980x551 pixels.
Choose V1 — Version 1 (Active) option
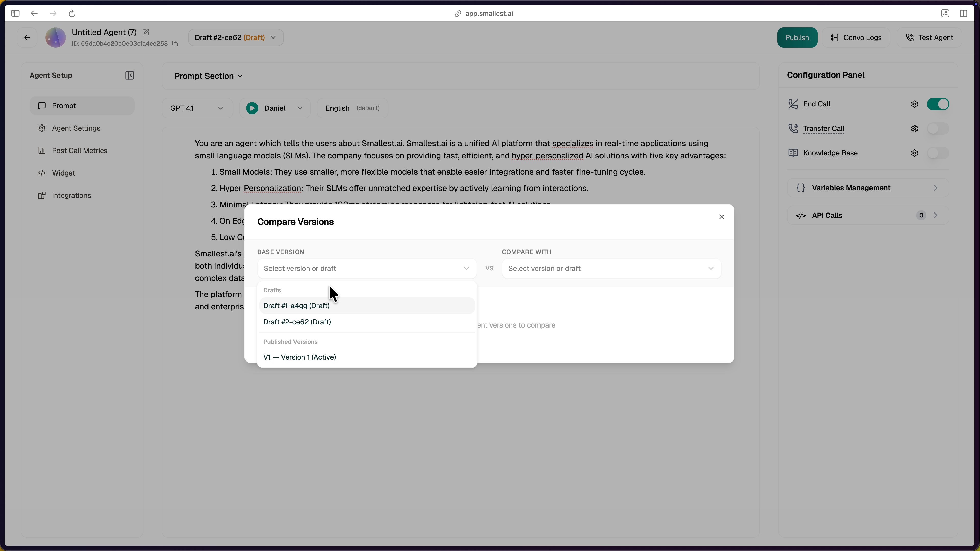coord(299,357)
